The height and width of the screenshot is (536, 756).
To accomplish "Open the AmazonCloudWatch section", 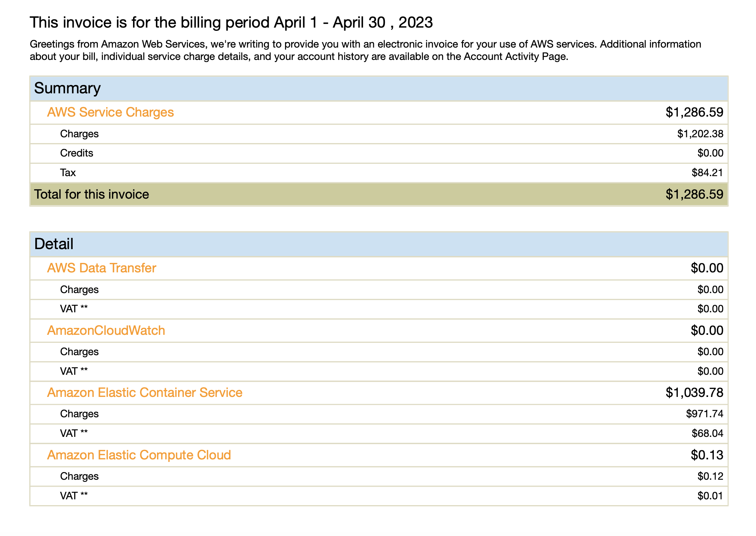I will 106,330.
